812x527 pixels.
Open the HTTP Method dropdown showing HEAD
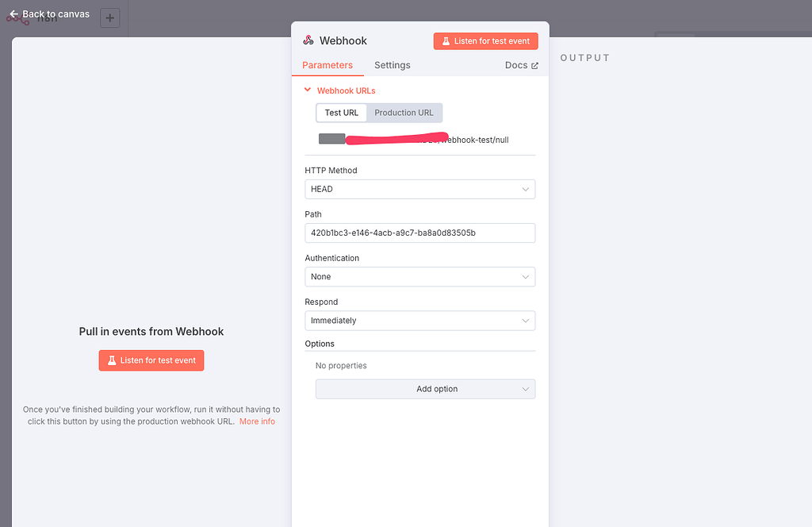(419, 189)
